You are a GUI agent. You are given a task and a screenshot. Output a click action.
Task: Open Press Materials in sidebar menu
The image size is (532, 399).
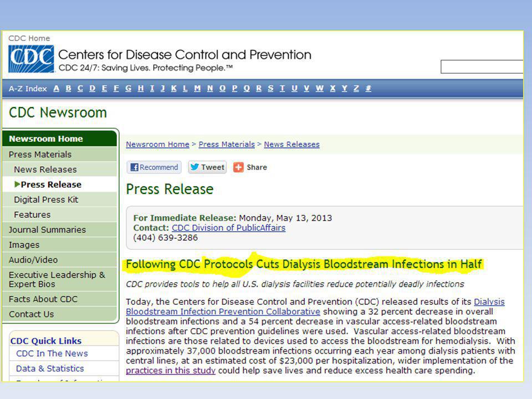60,155
